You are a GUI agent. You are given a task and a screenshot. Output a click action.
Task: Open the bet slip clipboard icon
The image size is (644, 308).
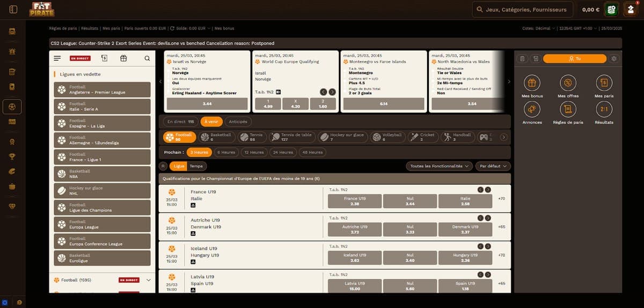523,58
